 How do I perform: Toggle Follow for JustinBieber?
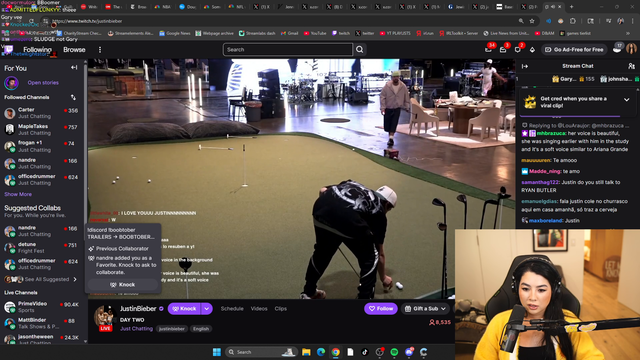[381, 309]
